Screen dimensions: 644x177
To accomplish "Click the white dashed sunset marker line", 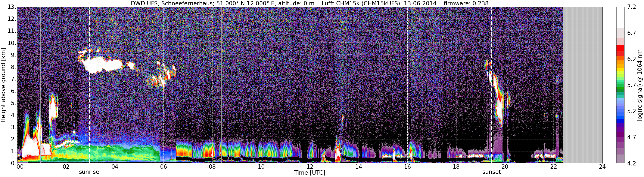I will 492,85.
